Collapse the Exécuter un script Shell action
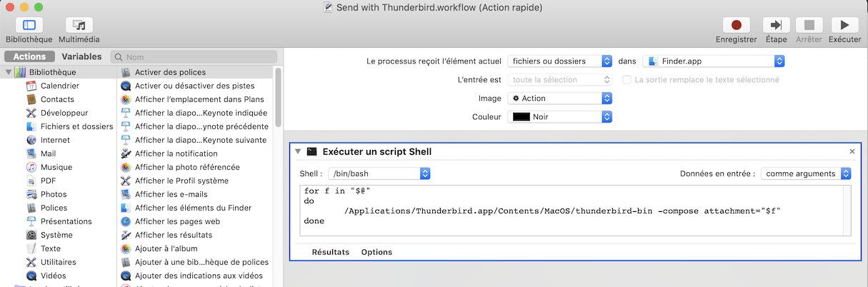The image size is (868, 287). click(298, 152)
